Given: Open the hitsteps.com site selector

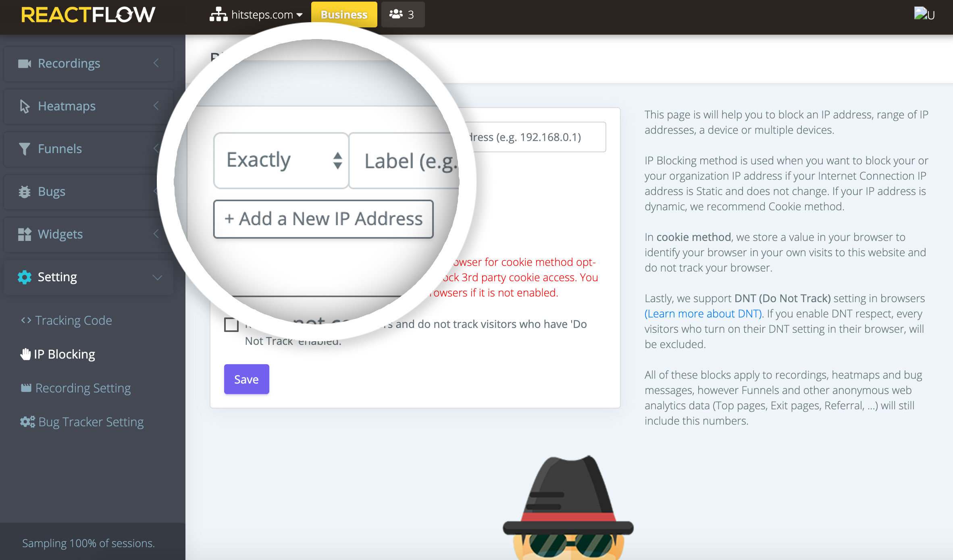Looking at the screenshot, I should (261, 14).
